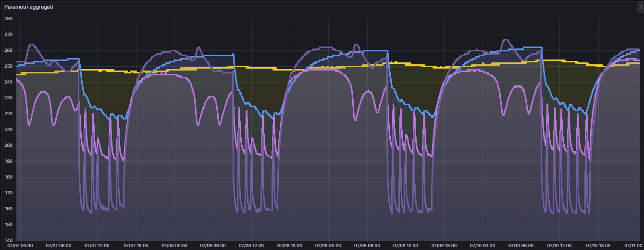644x250 pixels.
Task: Click the '07/08 12:00' time axis label
Action: [252, 245]
